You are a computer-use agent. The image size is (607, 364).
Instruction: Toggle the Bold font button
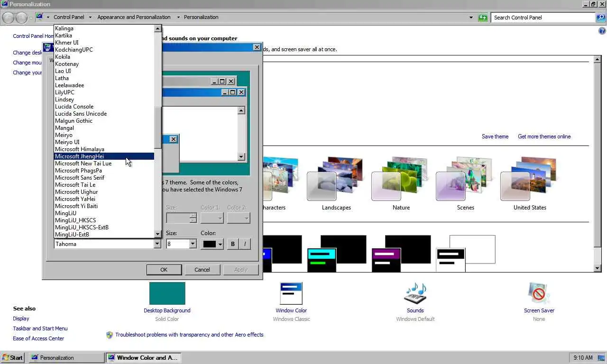pyautogui.click(x=232, y=244)
